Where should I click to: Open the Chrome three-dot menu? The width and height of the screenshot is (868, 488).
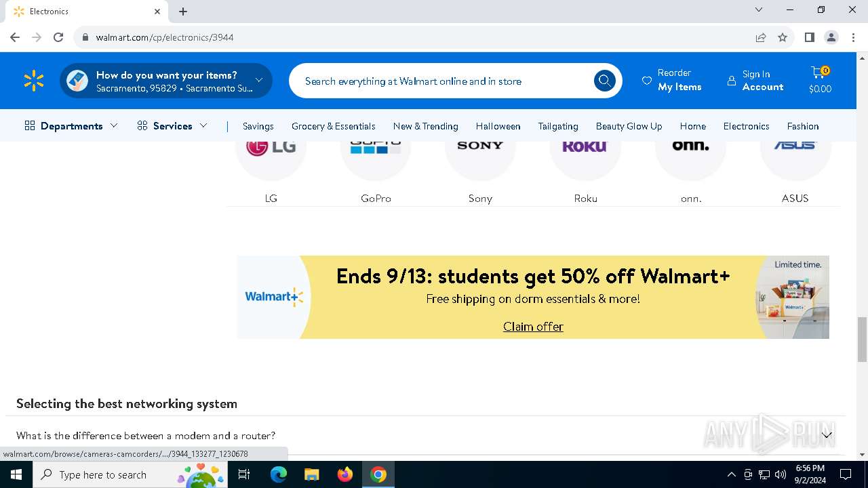click(x=853, y=37)
